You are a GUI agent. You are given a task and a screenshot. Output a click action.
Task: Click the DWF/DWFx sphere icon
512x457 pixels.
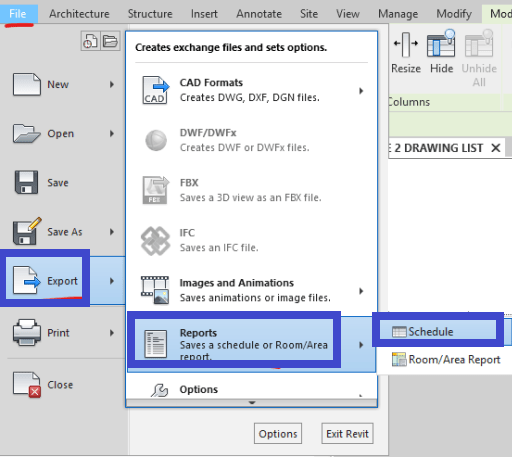click(156, 140)
